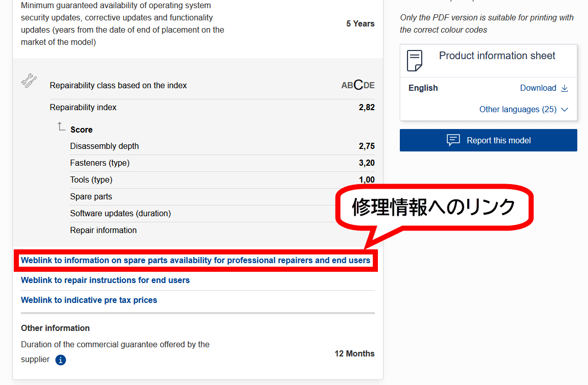Select the Repairability index row
This screenshot has width=588, height=385.
click(212, 108)
